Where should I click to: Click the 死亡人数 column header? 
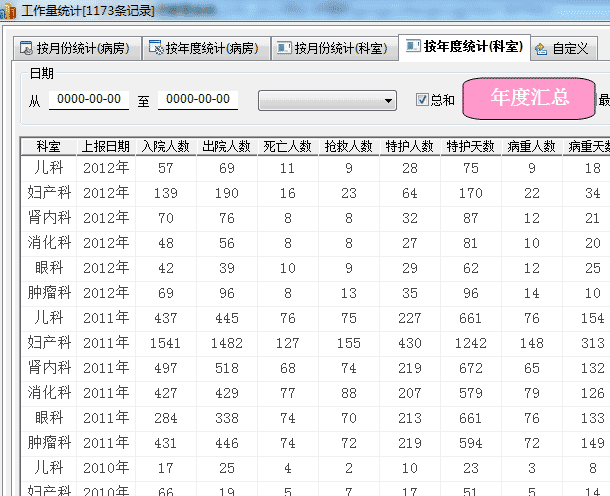coord(287,146)
